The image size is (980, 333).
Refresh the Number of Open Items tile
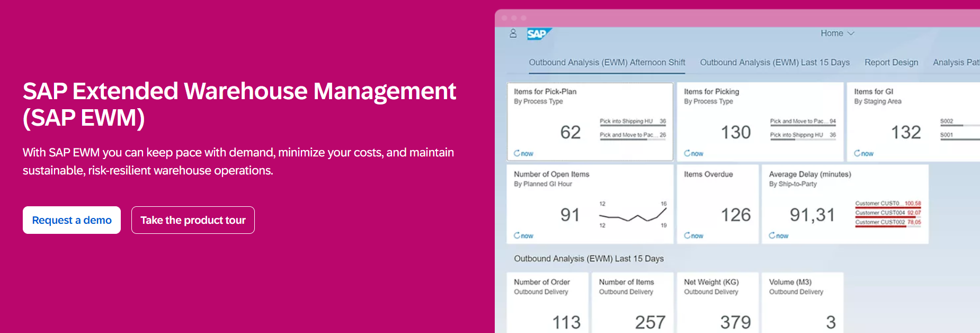(x=523, y=235)
